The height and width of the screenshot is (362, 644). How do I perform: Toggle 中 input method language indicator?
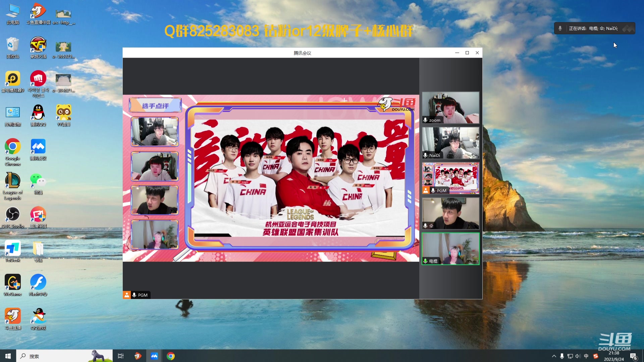click(586, 356)
